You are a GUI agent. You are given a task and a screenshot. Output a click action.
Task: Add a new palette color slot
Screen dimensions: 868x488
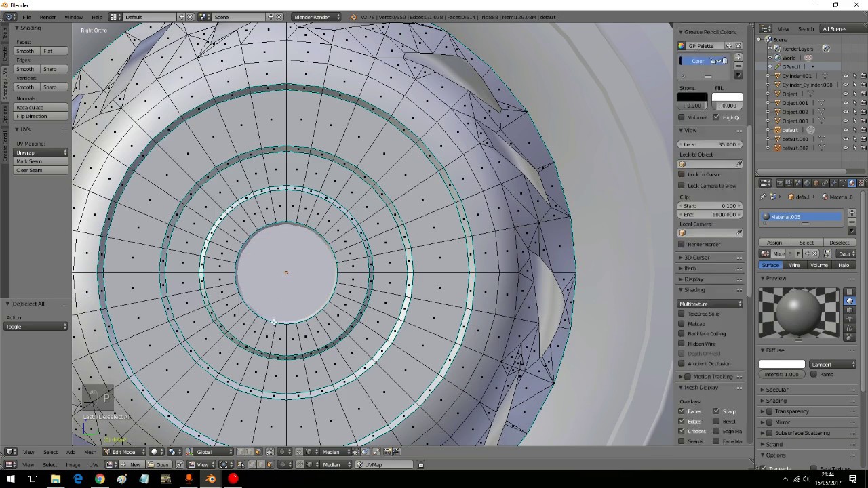coord(738,58)
